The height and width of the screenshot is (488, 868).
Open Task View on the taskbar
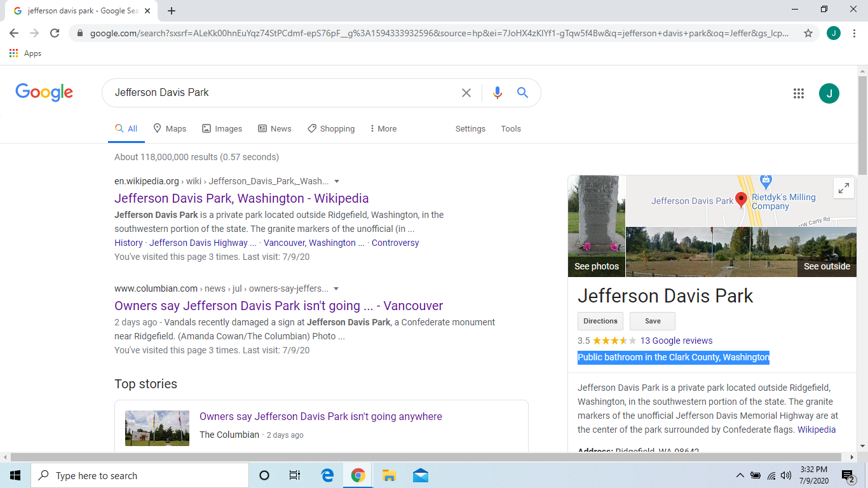(x=295, y=475)
